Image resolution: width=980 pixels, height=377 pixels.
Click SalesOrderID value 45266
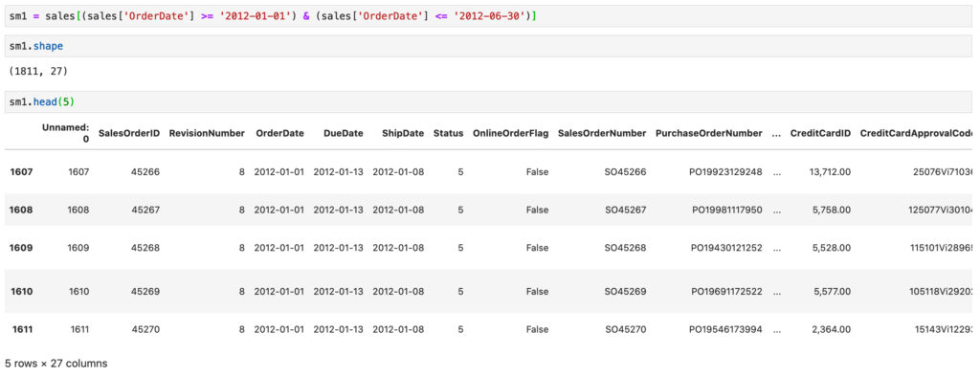click(145, 172)
